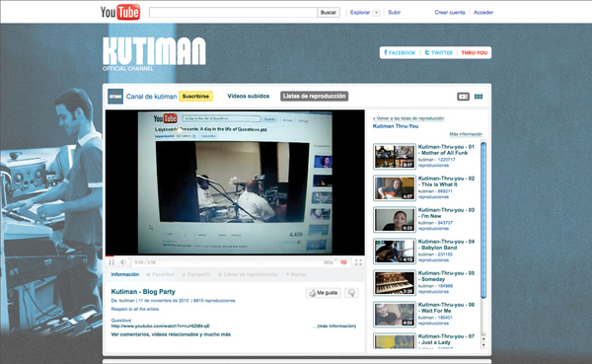Viewport: 592px width, 364px height.
Task: Open the Twitter link icon
Action: pos(439,53)
